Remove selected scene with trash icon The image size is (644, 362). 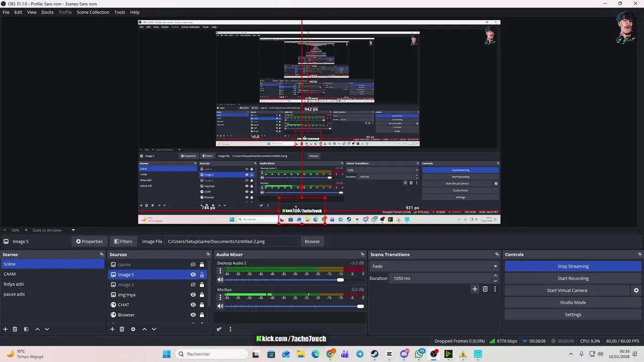15,329
